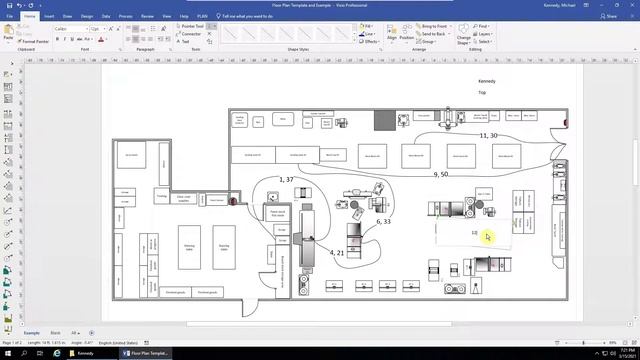Viewport: 640px width, 360px height.
Task: Select the Text tool
Action: (x=183, y=42)
